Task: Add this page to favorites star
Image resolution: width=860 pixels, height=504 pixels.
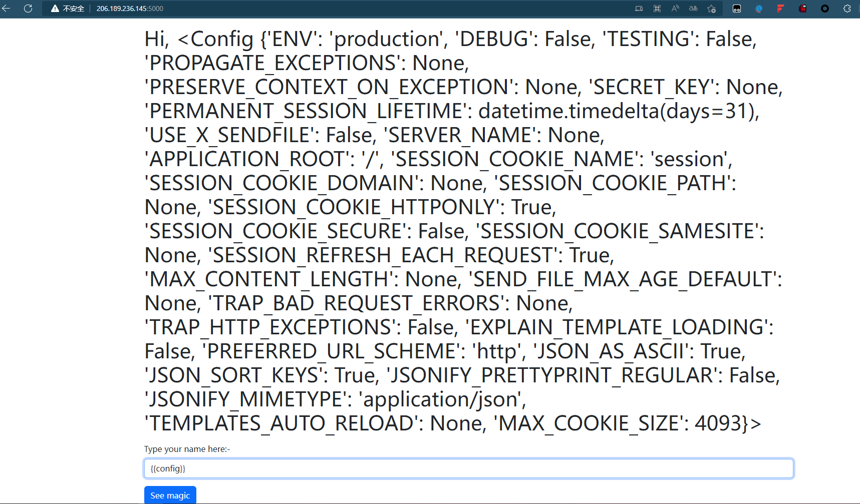Action: (711, 9)
